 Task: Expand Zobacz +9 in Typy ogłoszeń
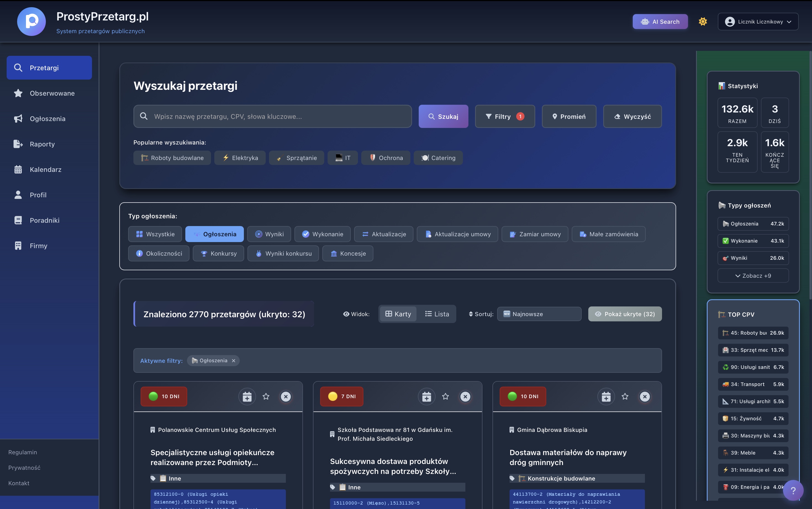pyautogui.click(x=753, y=276)
